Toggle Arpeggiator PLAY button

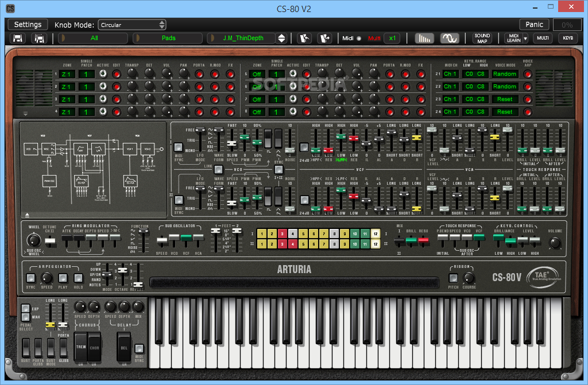pyautogui.click(x=63, y=278)
